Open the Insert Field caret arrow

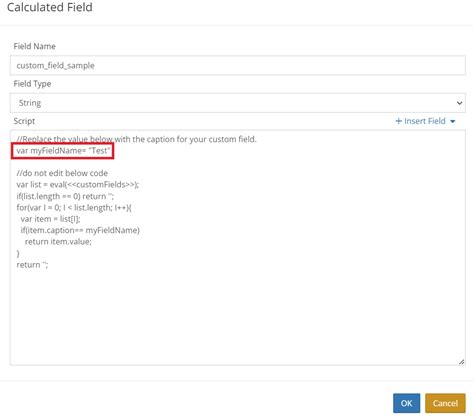click(x=453, y=121)
